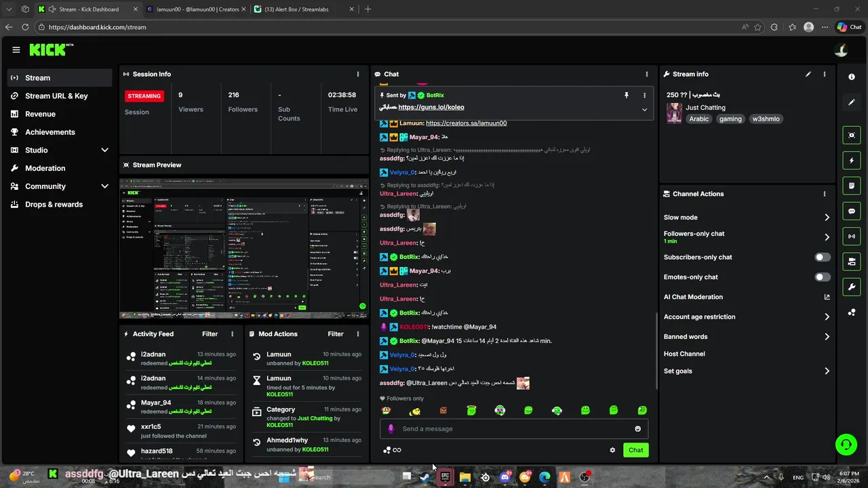Image resolution: width=868 pixels, height=488 pixels.
Task: Switch to Alert Box Streamlabs tab
Action: (x=304, y=9)
